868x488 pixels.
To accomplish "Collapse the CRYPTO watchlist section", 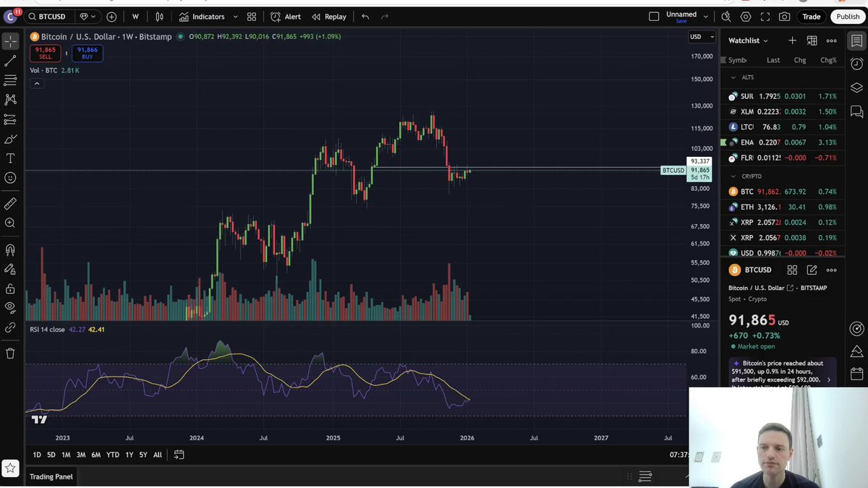I will click(x=733, y=176).
